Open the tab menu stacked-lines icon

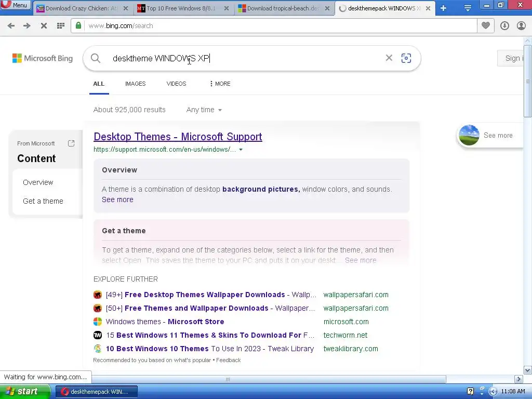(x=468, y=8)
